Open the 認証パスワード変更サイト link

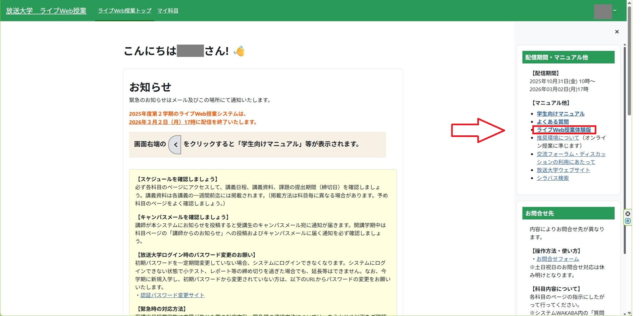click(172, 295)
